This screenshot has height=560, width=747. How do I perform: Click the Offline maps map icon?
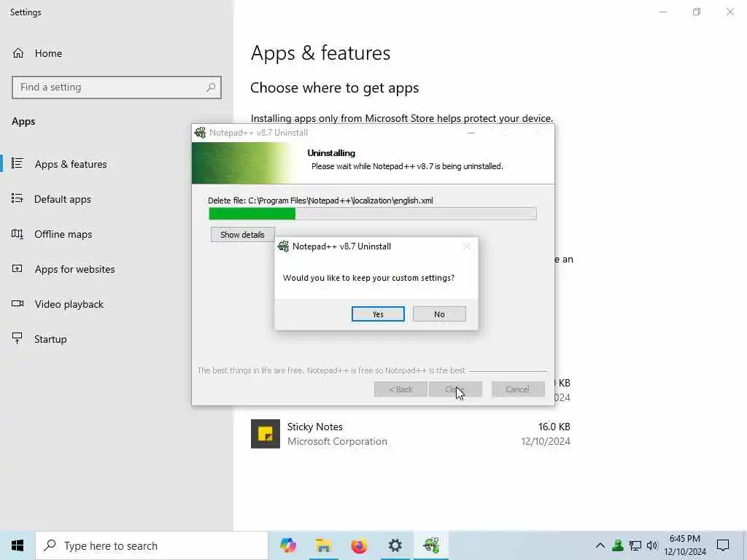(x=18, y=234)
